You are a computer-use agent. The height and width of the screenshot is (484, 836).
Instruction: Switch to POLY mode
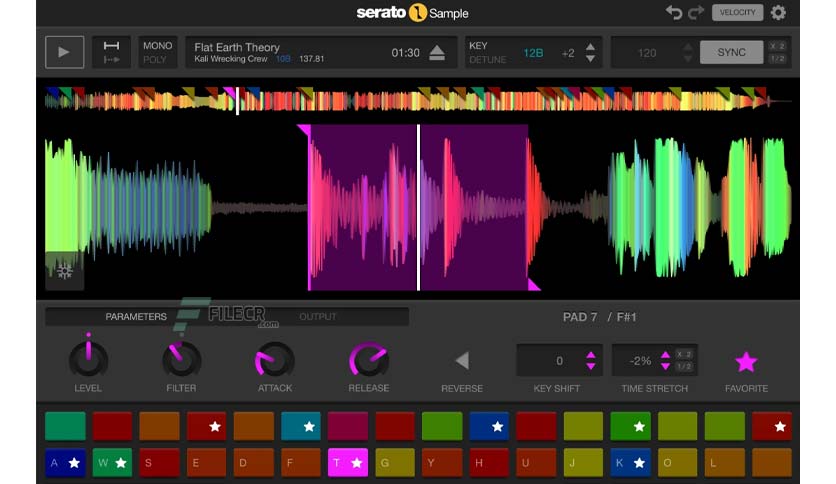[x=156, y=59]
